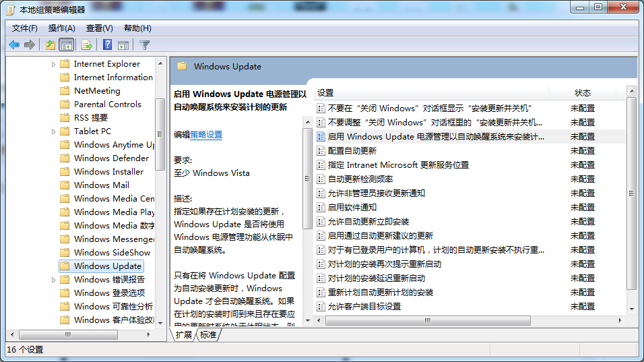The width and height of the screenshot is (644, 362).
Task: Click the 策略设置 link
Action: (x=206, y=135)
